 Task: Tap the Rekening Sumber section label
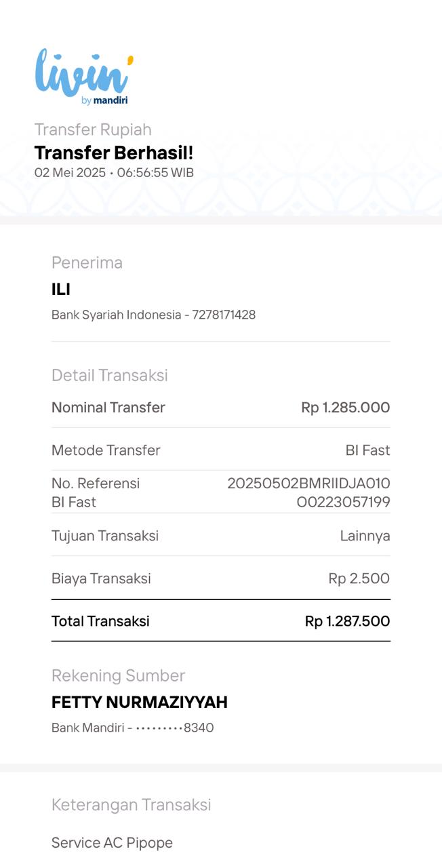[118, 675]
